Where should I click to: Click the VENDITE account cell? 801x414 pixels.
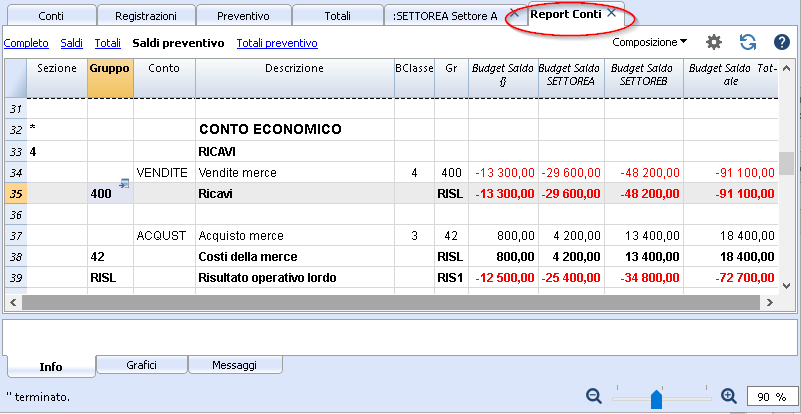(164, 173)
